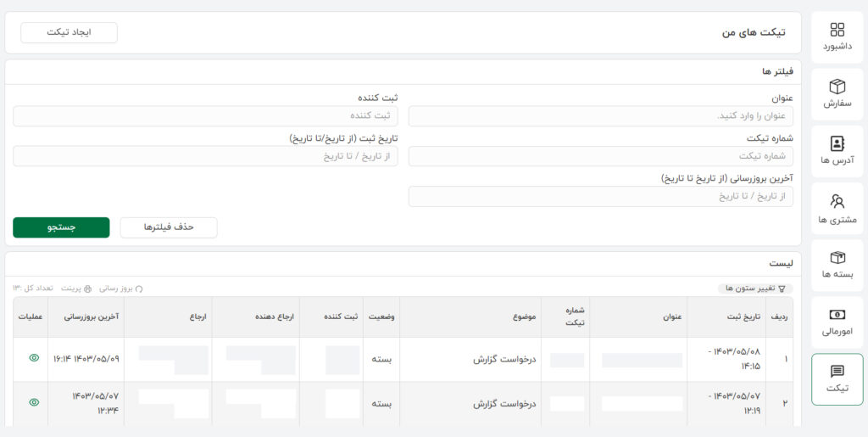The width and height of the screenshot is (868, 437).
Task: Click حذف فیلترها to clear filters
Action: 169,227
